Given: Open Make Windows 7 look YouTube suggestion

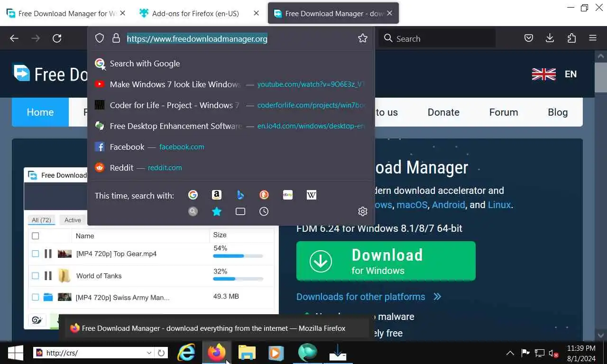Looking at the screenshot, I should click(x=231, y=84).
